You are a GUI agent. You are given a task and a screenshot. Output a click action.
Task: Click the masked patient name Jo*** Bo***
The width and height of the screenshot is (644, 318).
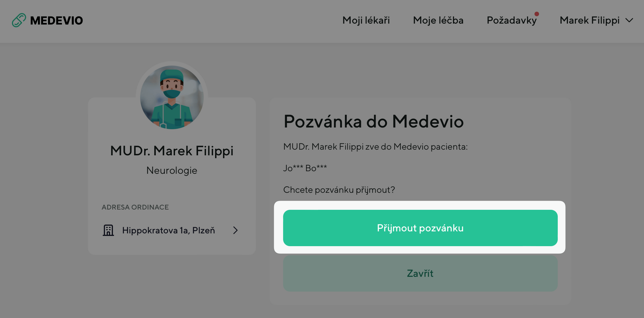pos(305,168)
